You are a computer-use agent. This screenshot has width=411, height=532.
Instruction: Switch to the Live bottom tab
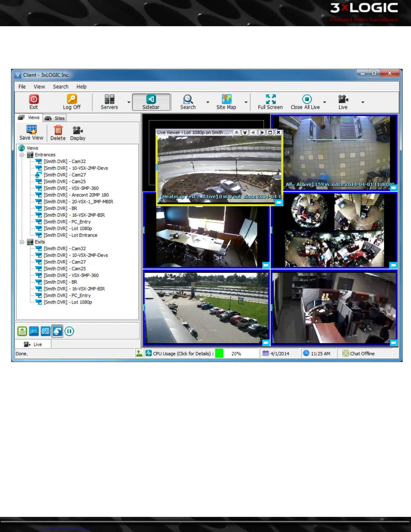click(x=33, y=344)
